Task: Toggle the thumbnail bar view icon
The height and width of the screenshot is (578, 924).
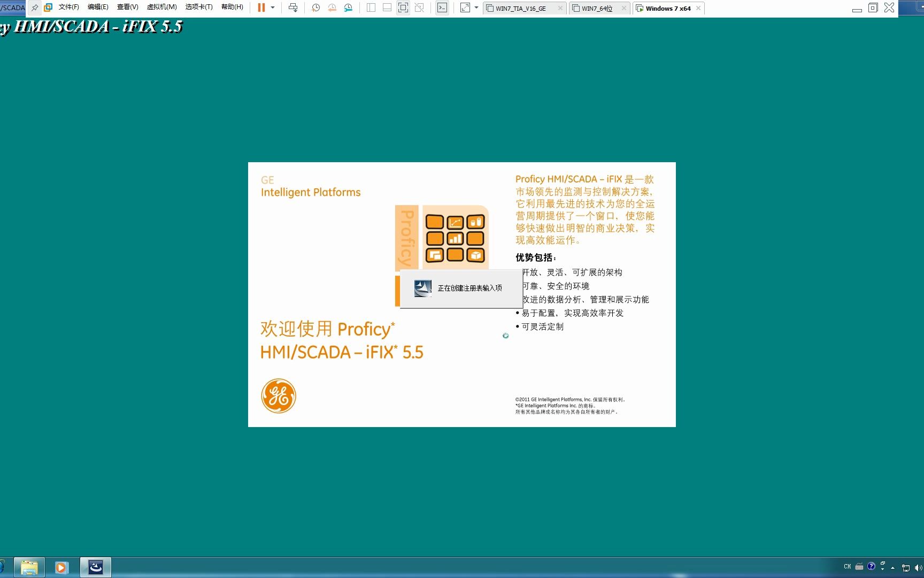Action: pos(387,7)
